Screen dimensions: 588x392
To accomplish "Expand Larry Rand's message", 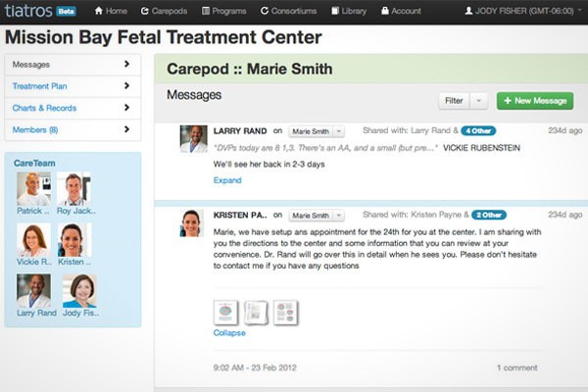I will click(x=227, y=180).
